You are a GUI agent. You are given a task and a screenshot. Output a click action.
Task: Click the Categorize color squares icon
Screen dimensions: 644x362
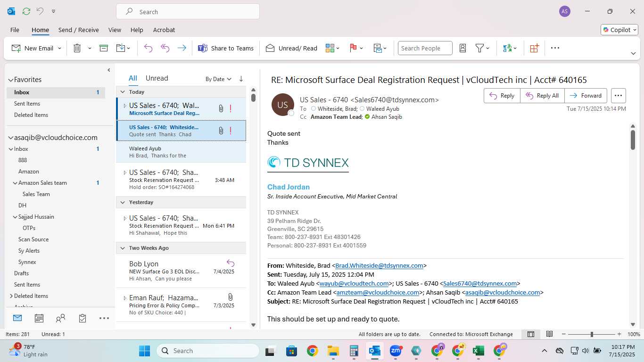tap(330, 48)
